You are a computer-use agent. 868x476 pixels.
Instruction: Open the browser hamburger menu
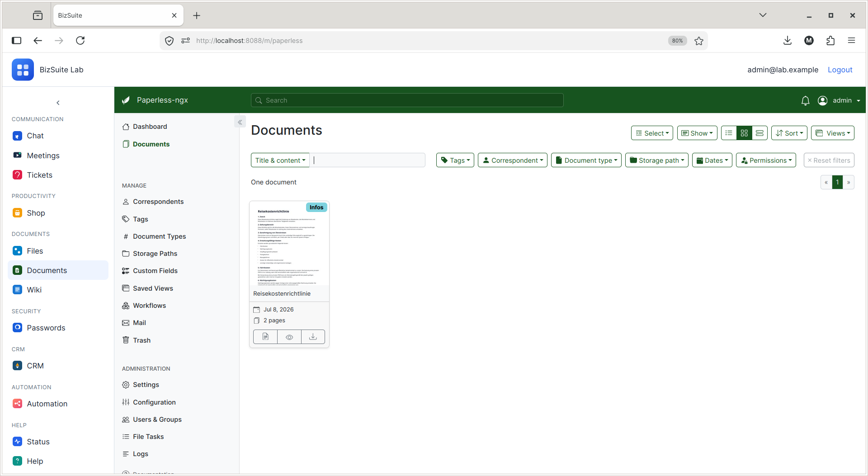(851, 41)
